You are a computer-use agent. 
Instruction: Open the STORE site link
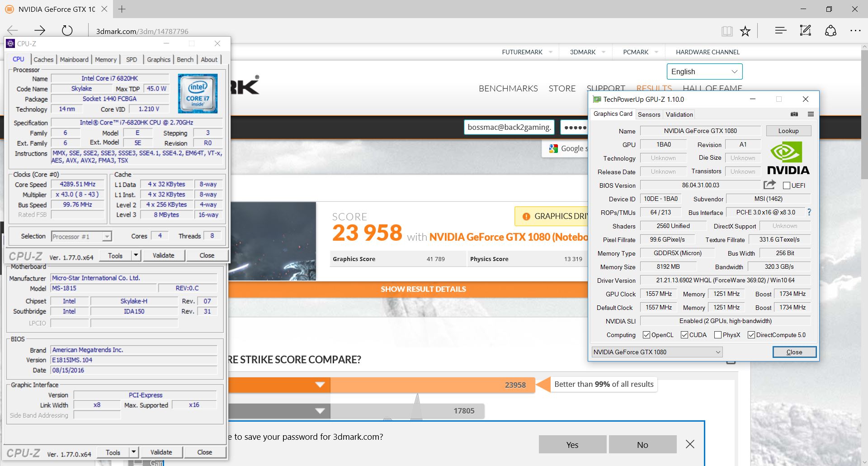(x=562, y=89)
